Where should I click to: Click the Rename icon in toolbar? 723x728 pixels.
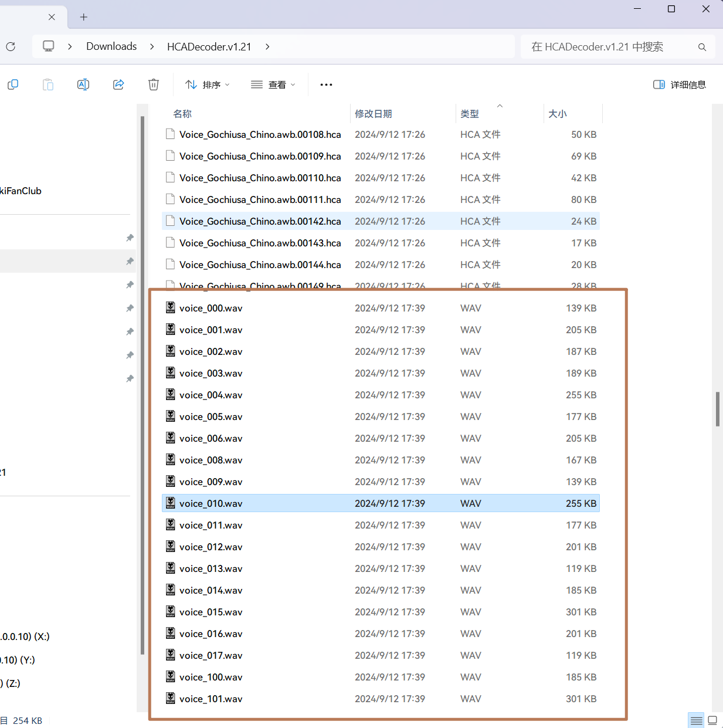tap(83, 84)
